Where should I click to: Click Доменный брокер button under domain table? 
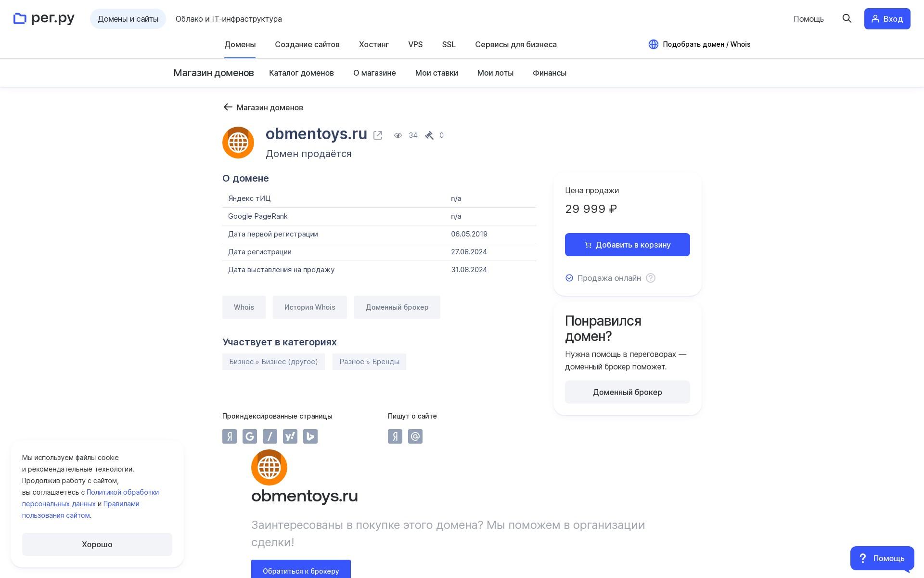397,307
